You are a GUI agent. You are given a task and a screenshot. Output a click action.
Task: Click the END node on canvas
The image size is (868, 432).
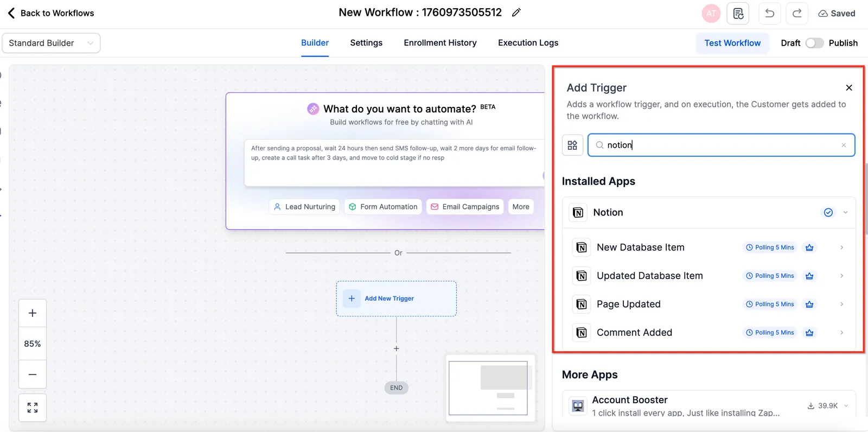397,388
